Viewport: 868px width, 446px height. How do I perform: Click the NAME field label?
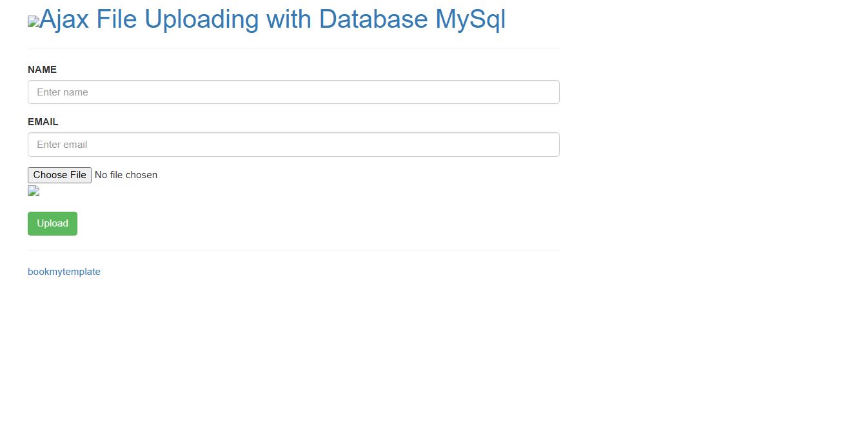point(42,70)
